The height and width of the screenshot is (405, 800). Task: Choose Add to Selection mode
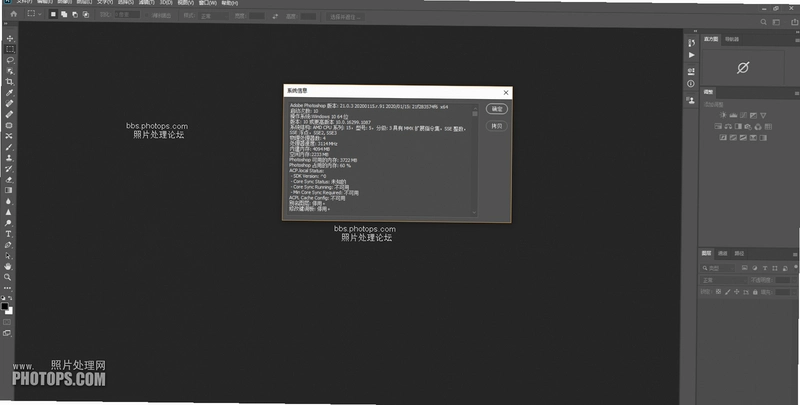point(64,15)
